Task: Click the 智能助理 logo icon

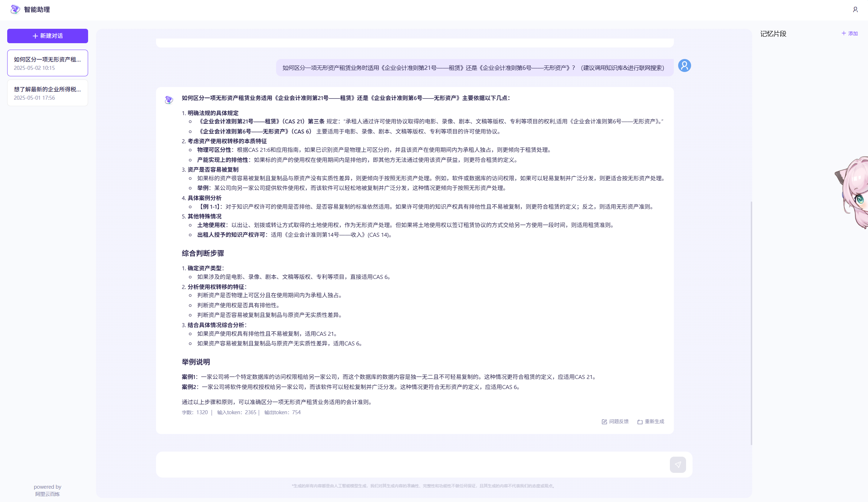Action: (x=15, y=9)
